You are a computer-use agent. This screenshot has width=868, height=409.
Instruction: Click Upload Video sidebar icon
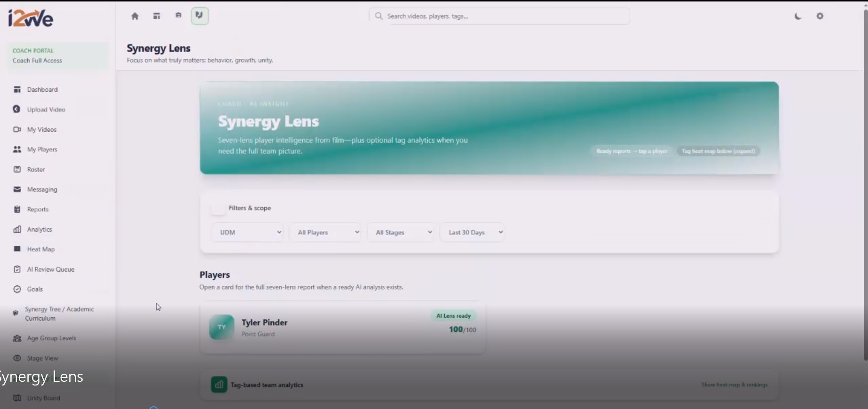tap(17, 109)
